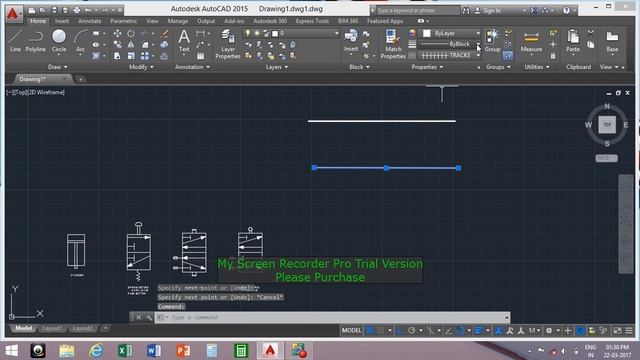Open annotation scale 1:1 dropdown
Viewport: 640px width, 360px height.
(535, 330)
